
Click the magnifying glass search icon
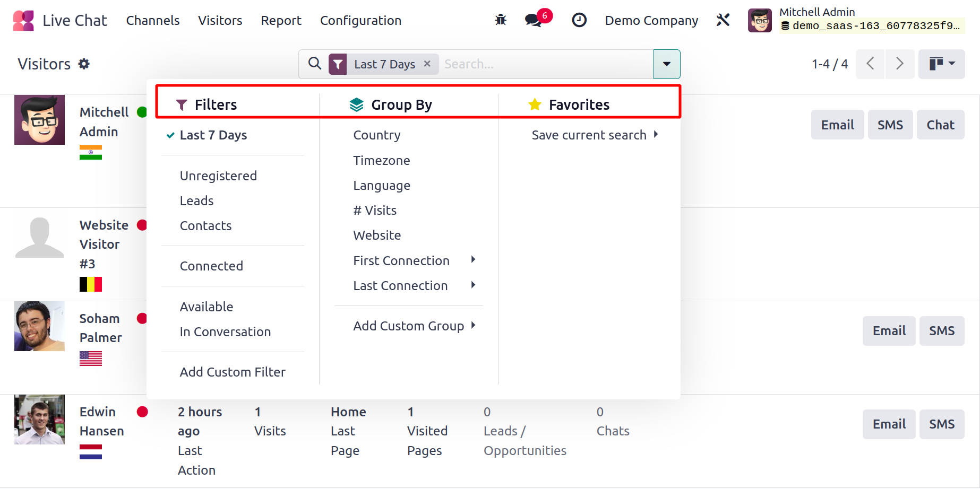pyautogui.click(x=315, y=64)
